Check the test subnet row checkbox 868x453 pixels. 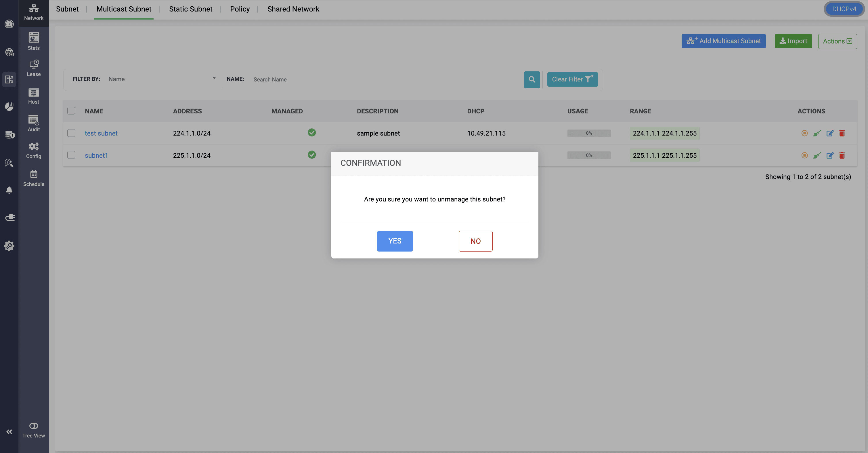coord(71,133)
